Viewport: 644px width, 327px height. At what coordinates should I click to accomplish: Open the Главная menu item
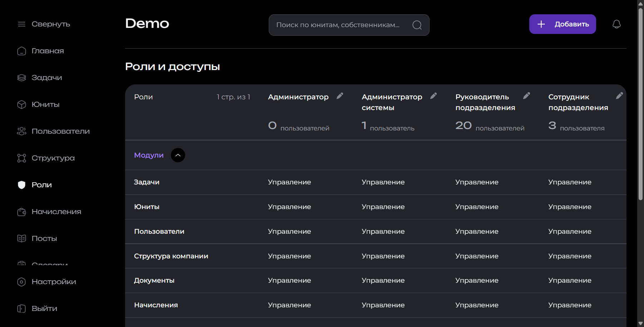tap(48, 51)
